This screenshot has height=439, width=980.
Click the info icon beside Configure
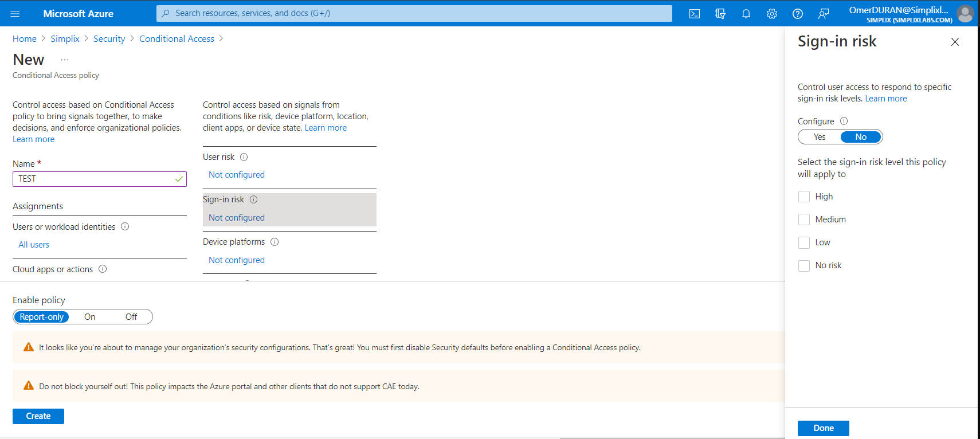pos(844,121)
